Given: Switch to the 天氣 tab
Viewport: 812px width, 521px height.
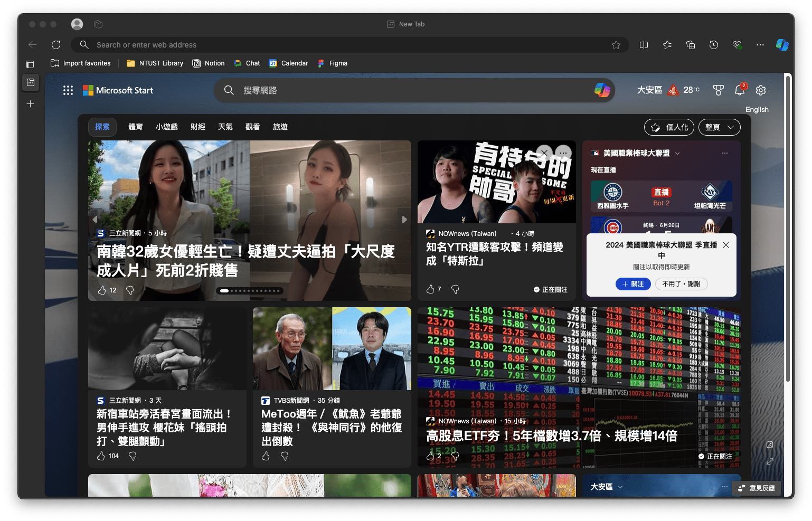Looking at the screenshot, I should pos(225,127).
